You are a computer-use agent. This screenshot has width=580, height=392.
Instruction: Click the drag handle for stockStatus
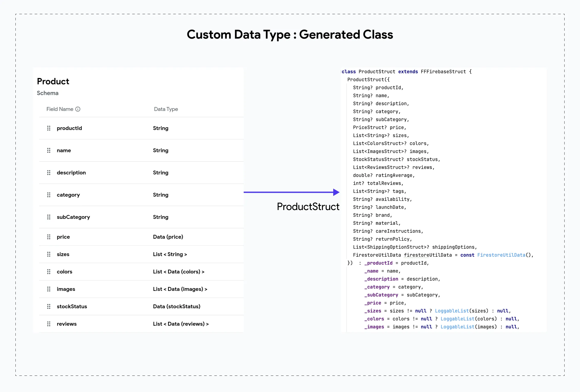[49, 306]
